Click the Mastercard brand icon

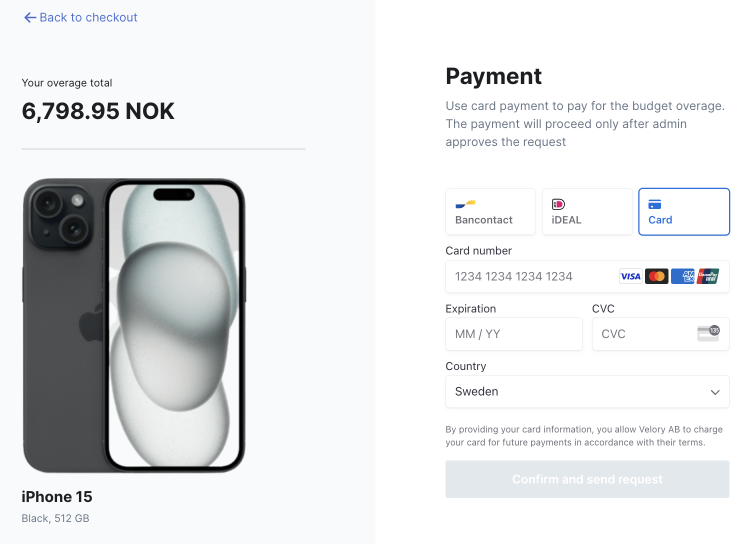pyautogui.click(x=656, y=276)
